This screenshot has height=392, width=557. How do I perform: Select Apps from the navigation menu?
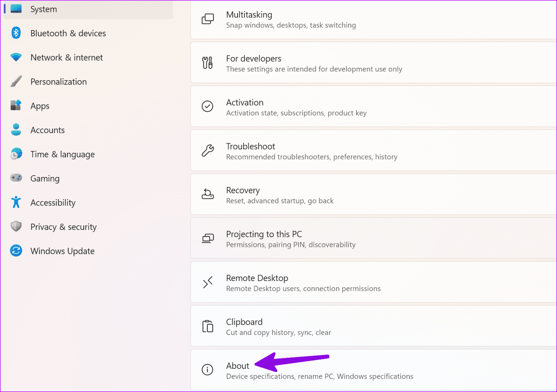tap(40, 106)
